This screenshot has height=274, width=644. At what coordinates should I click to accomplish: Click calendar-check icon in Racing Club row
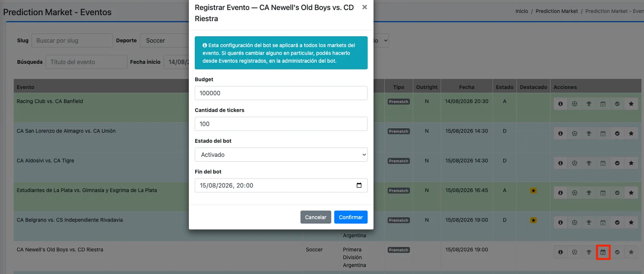point(603,104)
